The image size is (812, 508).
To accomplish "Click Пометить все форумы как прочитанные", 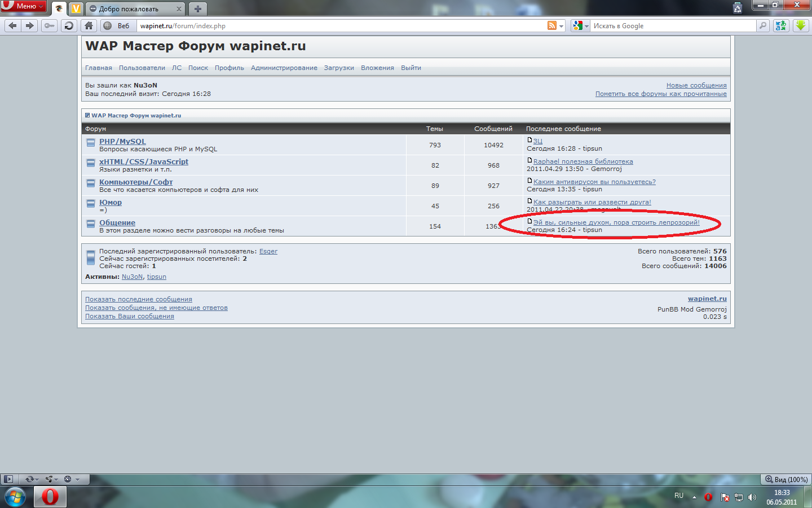I will coord(661,94).
